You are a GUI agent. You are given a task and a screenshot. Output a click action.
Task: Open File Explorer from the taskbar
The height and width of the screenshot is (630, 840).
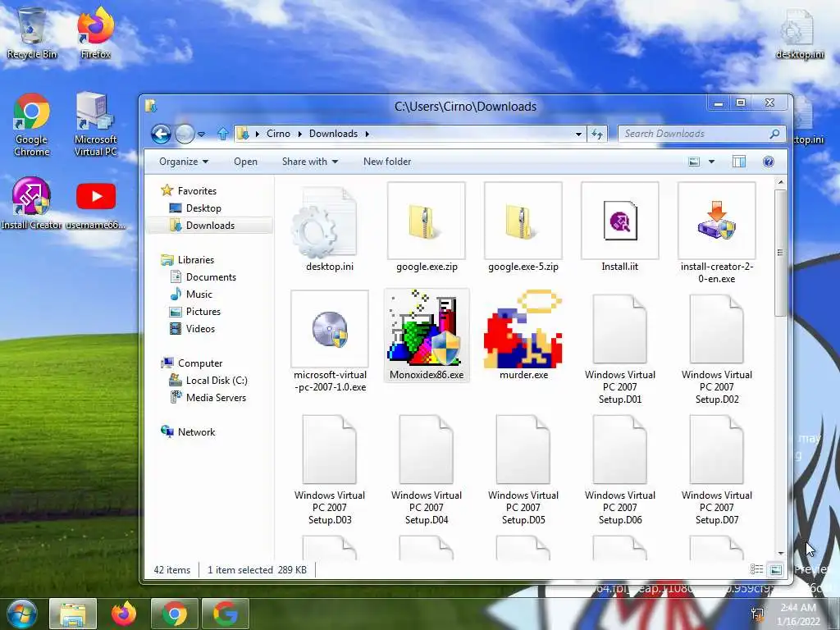click(x=73, y=614)
